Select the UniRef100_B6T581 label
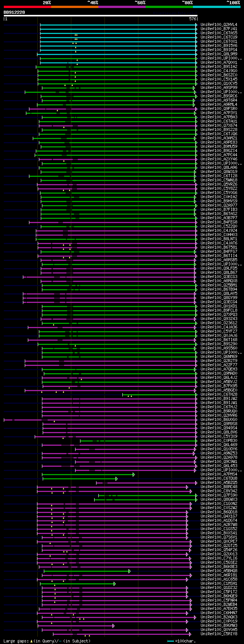This screenshot has height=644, width=244. click(x=219, y=247)
